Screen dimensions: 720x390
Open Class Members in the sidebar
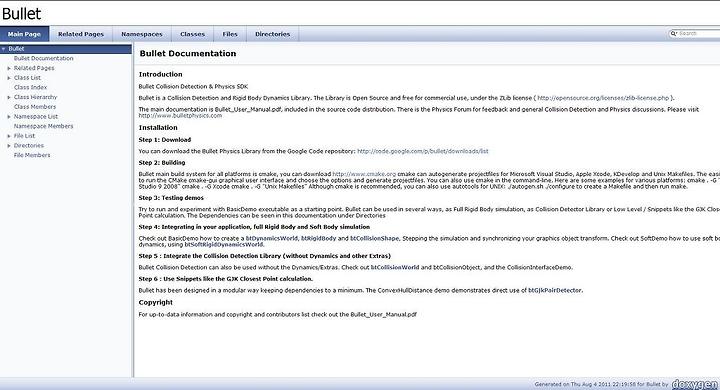pos(35,107)
